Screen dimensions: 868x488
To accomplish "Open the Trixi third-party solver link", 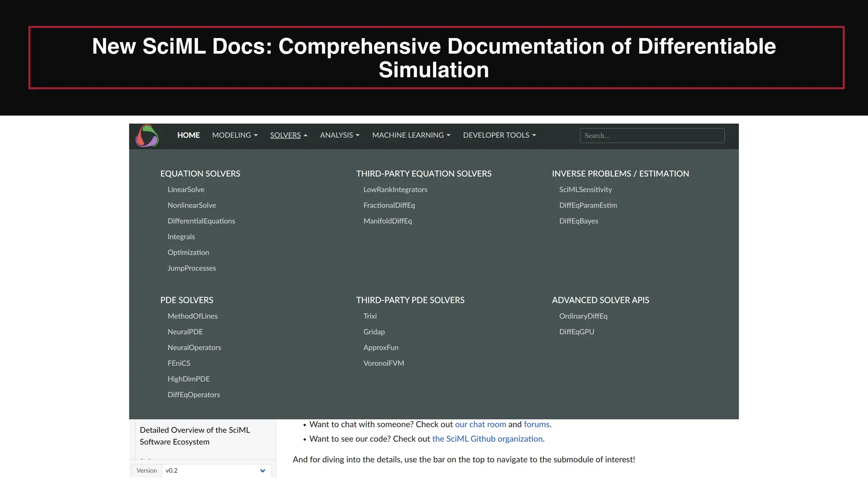I will click(x=370, y=316).
